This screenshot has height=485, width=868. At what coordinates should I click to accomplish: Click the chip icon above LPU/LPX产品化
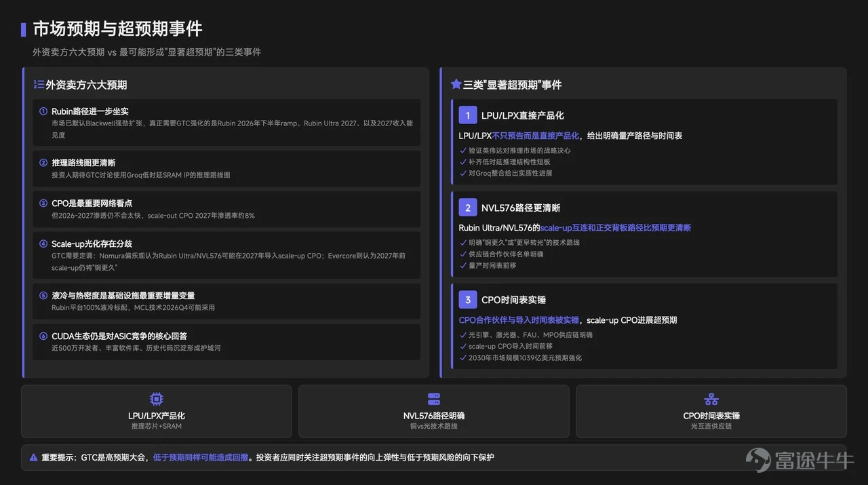157,400
